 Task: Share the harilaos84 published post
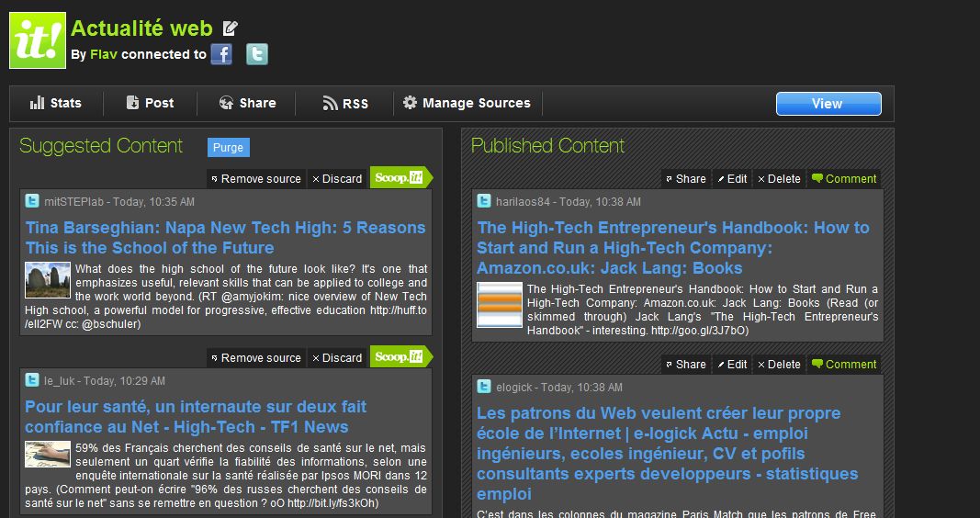tap(686, 179)
